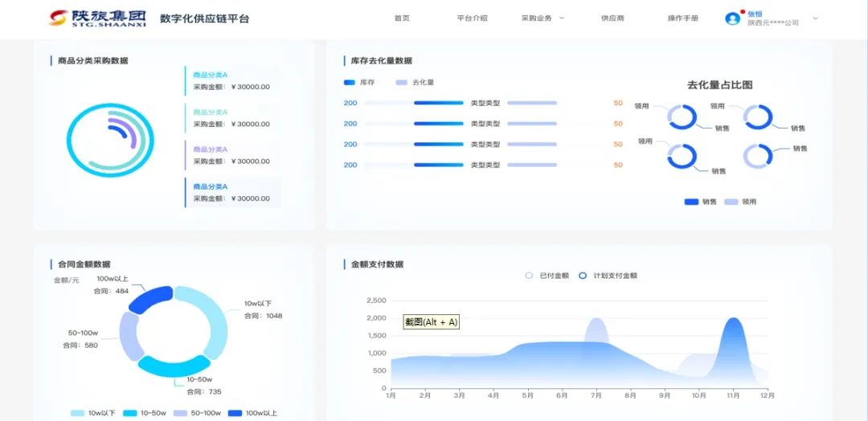The image size is (868, 421).
Task: Click the 50~100w legend color swatch
Action: click(180, 413)
